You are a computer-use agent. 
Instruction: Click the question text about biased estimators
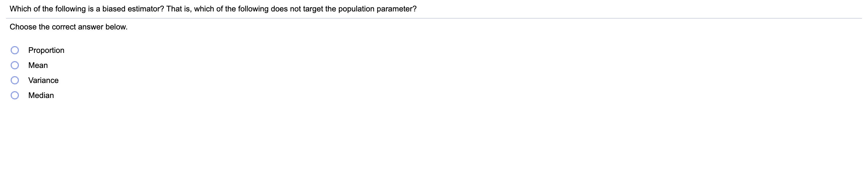[x=213, y=9]
